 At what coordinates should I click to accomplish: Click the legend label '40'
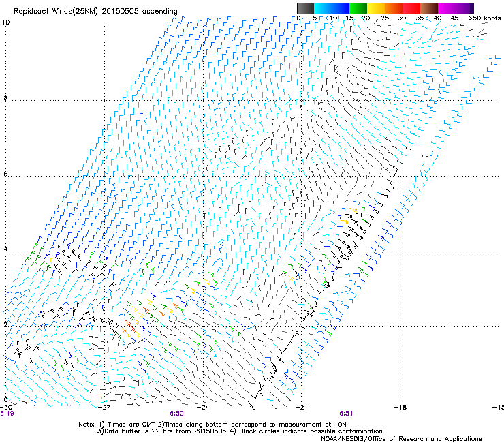tap(437, 18)
